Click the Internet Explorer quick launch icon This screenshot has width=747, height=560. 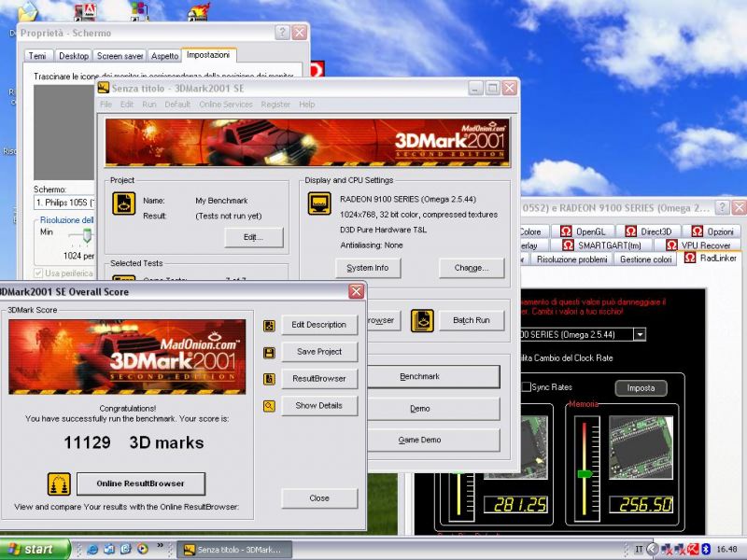(x=92, y=549)
